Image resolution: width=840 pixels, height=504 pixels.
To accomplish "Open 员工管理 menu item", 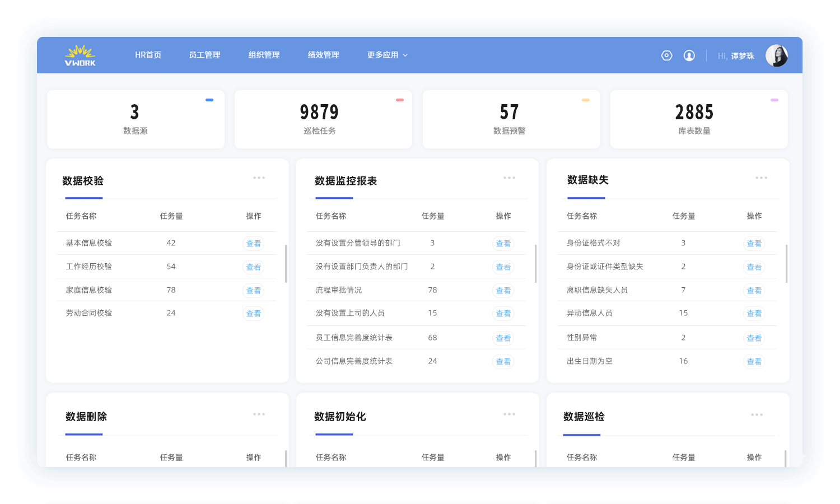I will click(x=204, y=55).
